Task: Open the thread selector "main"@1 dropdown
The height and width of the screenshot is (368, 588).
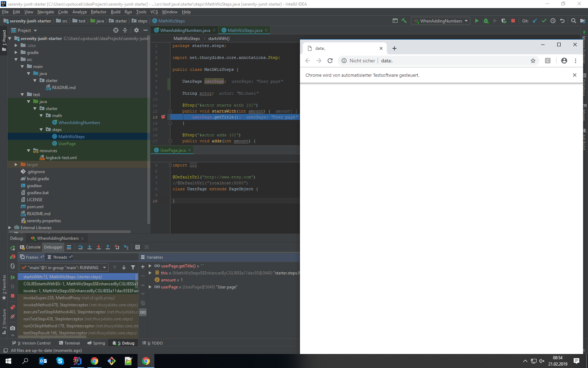Action: coord(63,267)
